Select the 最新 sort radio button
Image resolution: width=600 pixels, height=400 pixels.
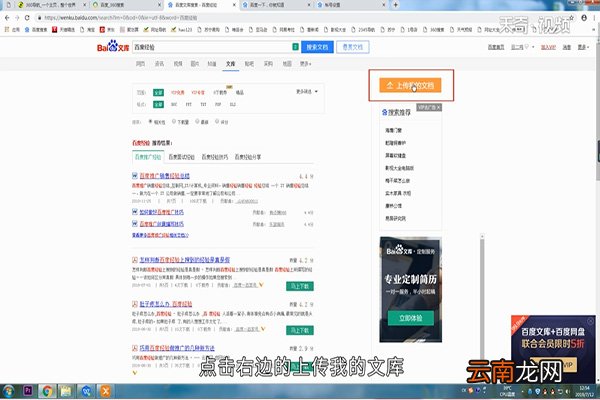[197, 121]
